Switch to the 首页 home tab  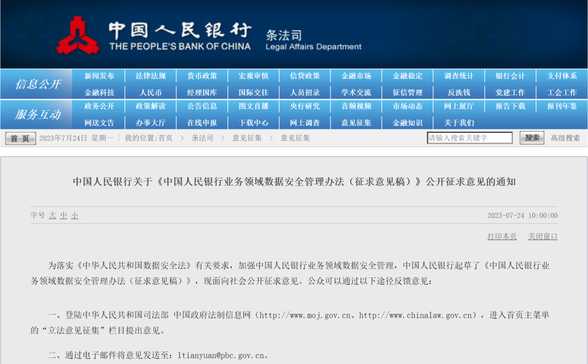tap(20, 138)
